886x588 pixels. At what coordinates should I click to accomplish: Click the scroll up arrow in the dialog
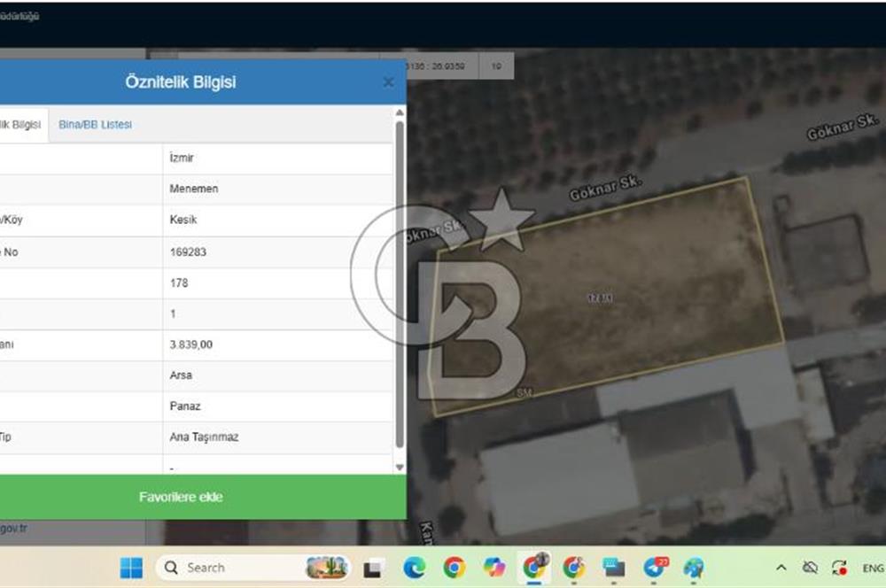pos(400,113)
